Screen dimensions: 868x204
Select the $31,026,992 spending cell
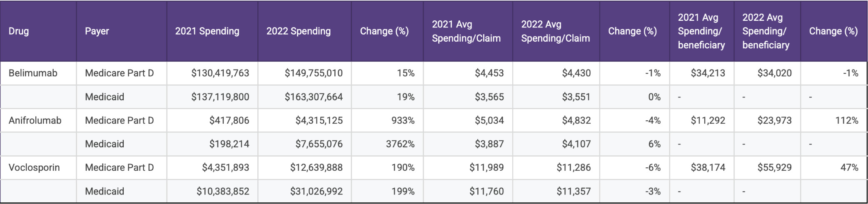[316, 192]
